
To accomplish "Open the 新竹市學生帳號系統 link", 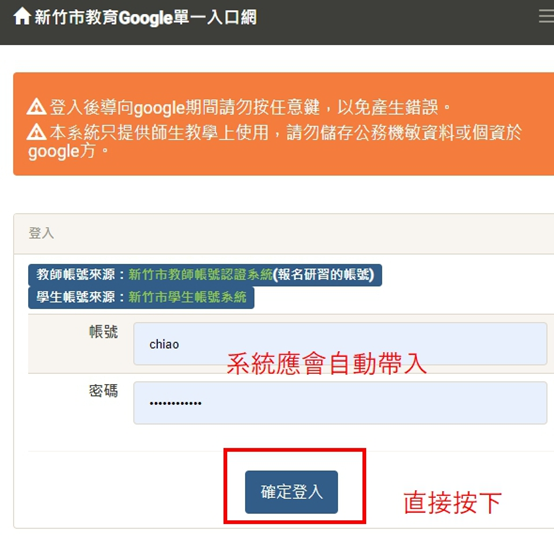I will tap(187, 297).
